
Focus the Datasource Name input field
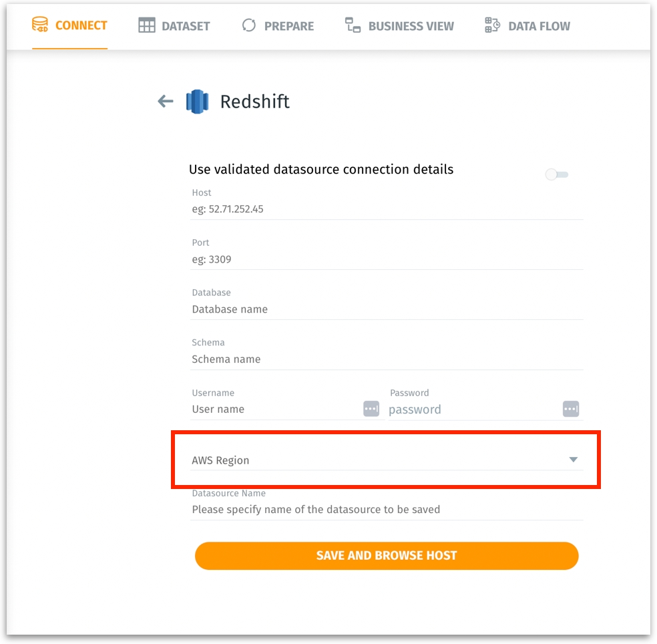pos(386,510)
